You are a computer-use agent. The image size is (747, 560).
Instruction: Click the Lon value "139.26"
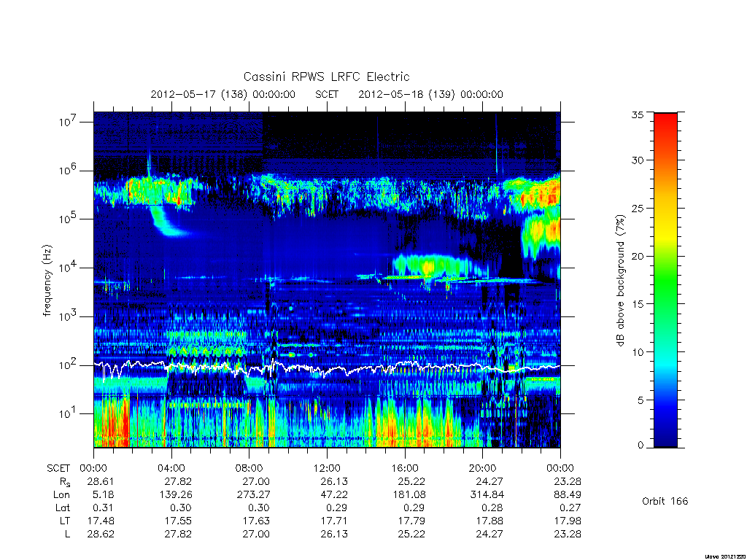(176, 495)
